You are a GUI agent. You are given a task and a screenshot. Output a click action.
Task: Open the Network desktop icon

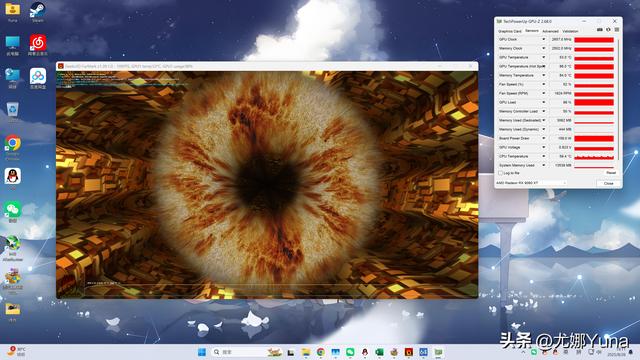click(13, 78)
